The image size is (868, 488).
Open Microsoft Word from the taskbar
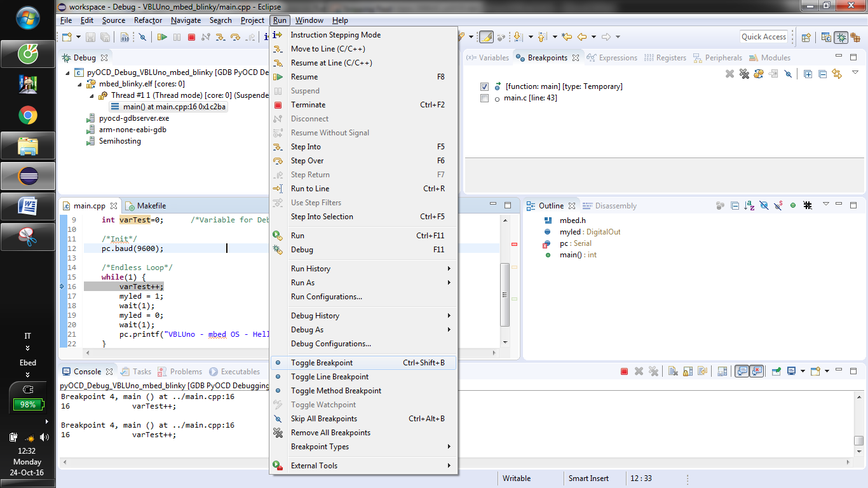coord(27,206)
